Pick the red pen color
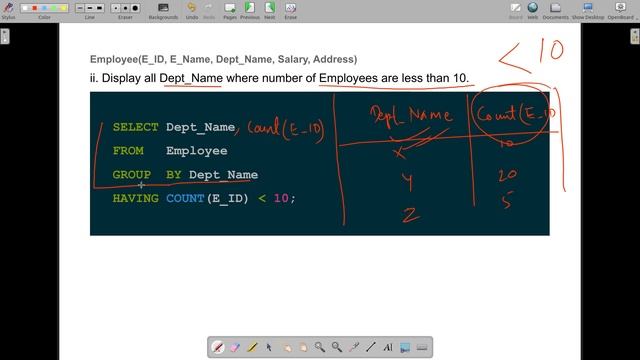This screenshot has height=360, width=640. click(x=35, y=8)
